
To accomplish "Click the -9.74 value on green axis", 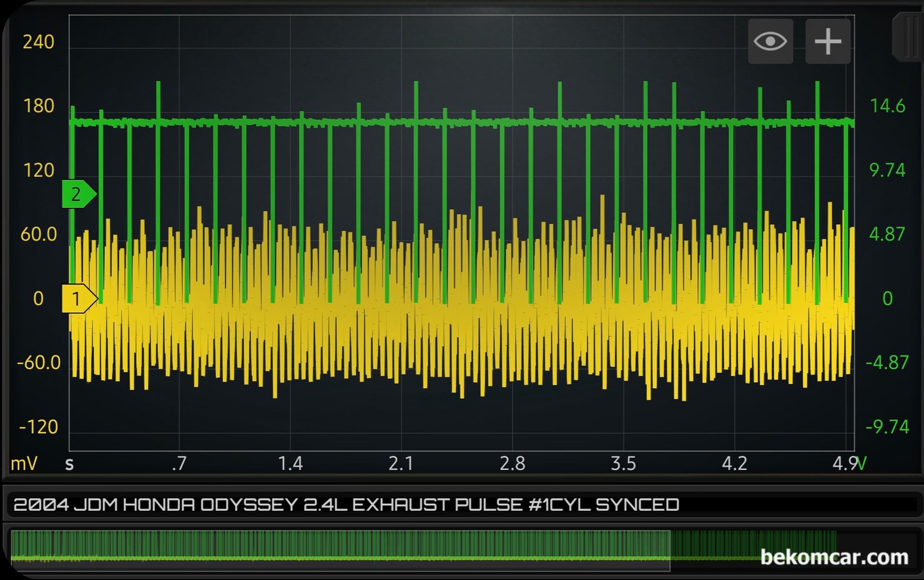I will tap(887, 427).
